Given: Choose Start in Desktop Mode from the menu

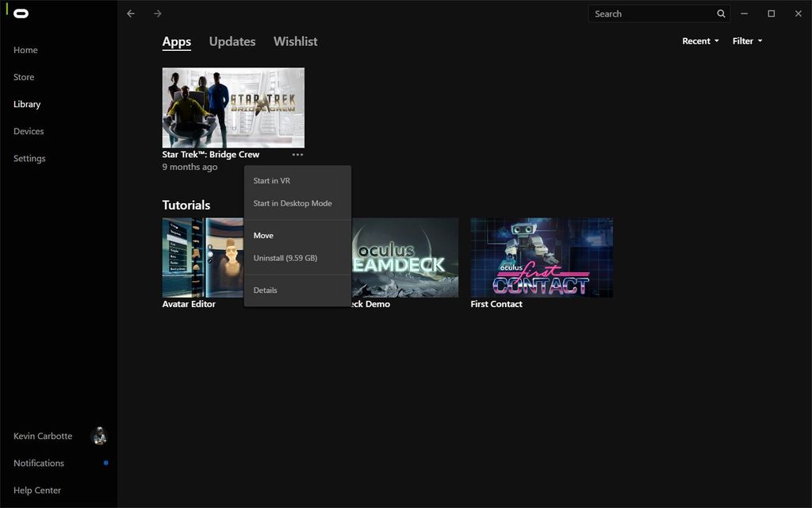Looking at the screenshot, I should (292, 203).
